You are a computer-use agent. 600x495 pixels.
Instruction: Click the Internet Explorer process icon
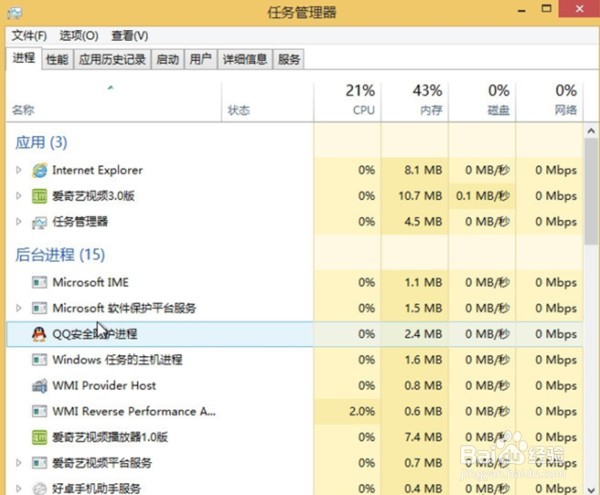tap(39, 170)
